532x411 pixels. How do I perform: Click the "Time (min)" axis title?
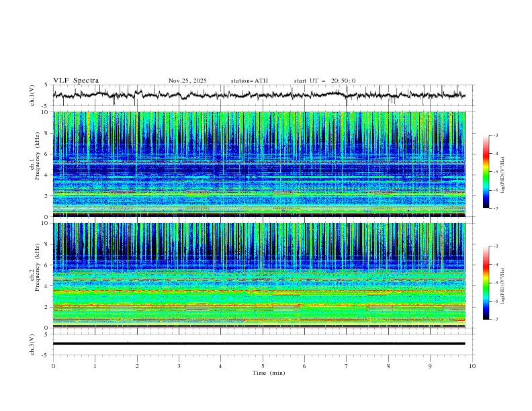coord(269,373)
